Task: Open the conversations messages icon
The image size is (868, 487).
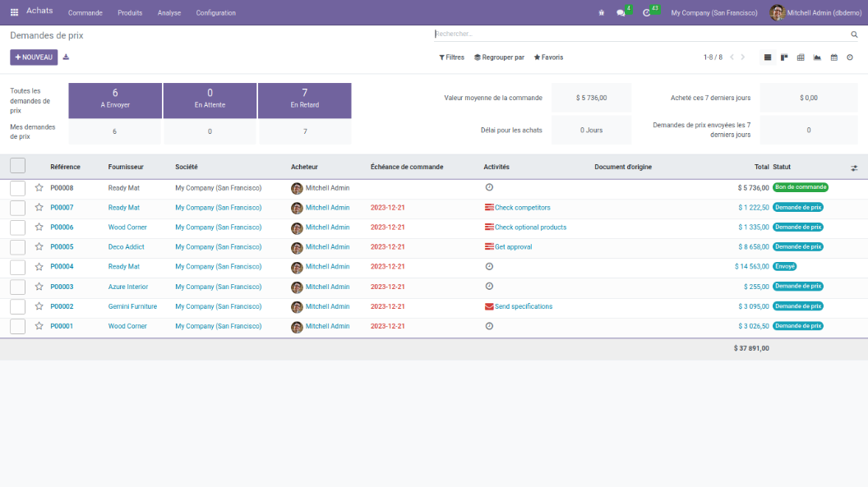Action: point(621,12)
